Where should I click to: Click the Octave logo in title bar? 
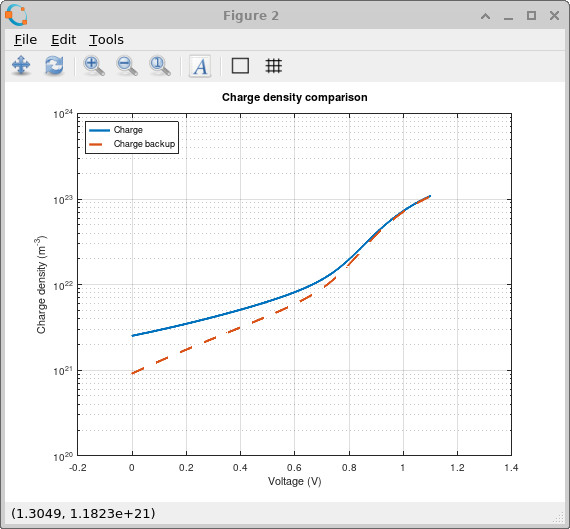click(16, 15)
